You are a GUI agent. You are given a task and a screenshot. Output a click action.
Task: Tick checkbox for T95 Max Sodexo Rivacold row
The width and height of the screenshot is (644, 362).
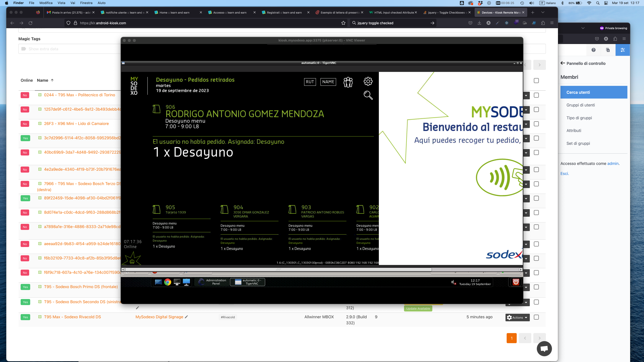click(x=536, y=317)
